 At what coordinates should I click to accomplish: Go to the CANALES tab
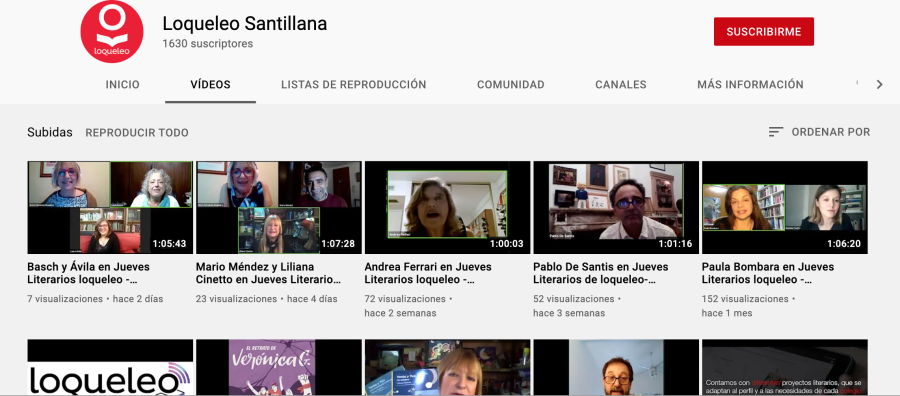[x=620, y=84]
